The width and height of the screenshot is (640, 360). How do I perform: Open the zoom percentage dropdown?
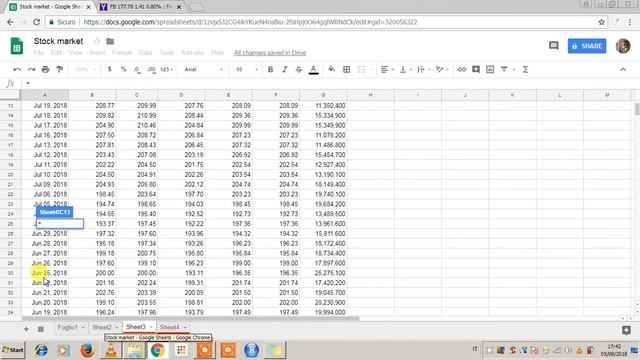coord(85,69)
